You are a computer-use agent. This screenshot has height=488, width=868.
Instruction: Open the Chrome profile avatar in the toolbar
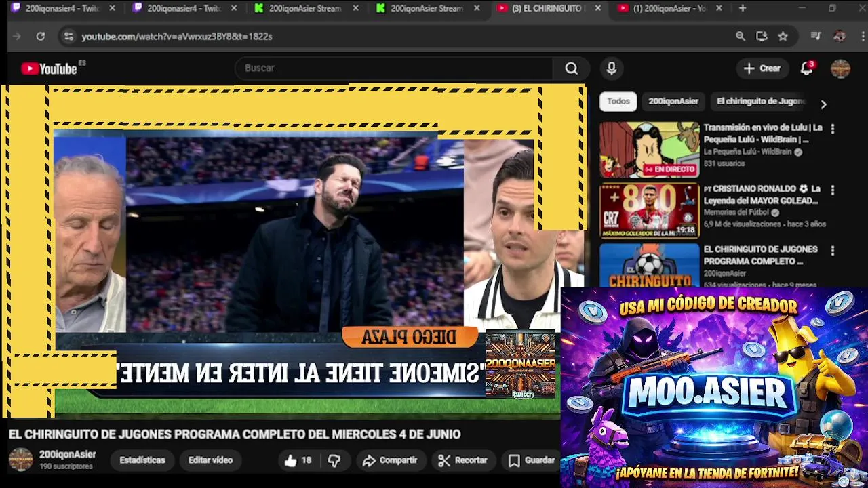(840, 37)
